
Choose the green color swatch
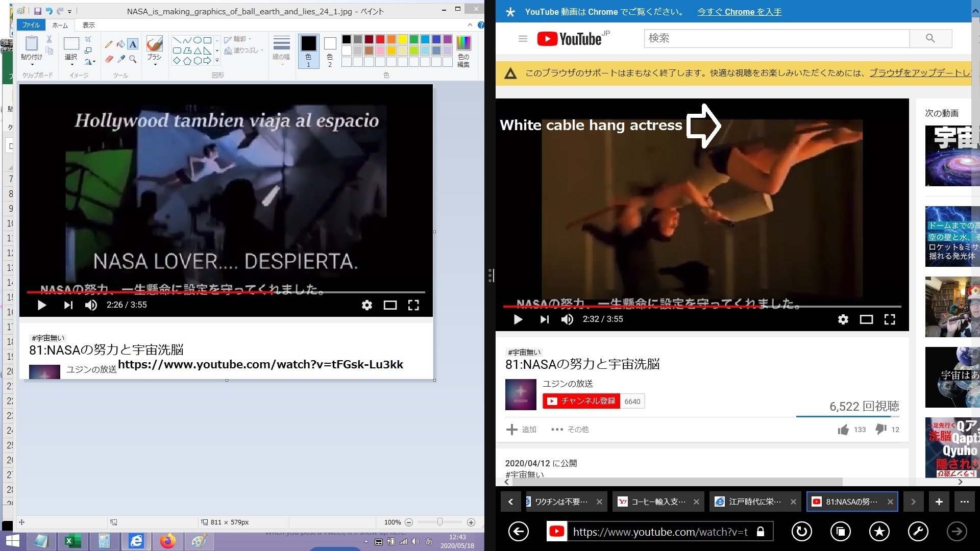tap(414, 39)
